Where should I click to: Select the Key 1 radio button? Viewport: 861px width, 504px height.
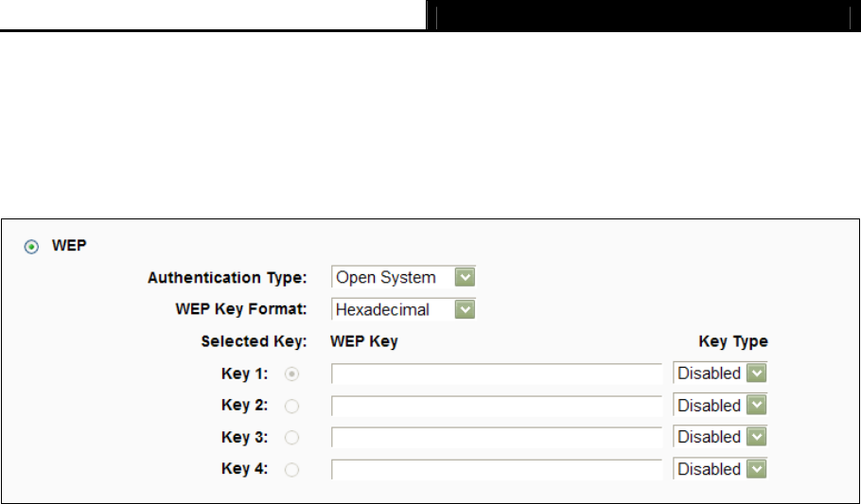pos(292,374)
